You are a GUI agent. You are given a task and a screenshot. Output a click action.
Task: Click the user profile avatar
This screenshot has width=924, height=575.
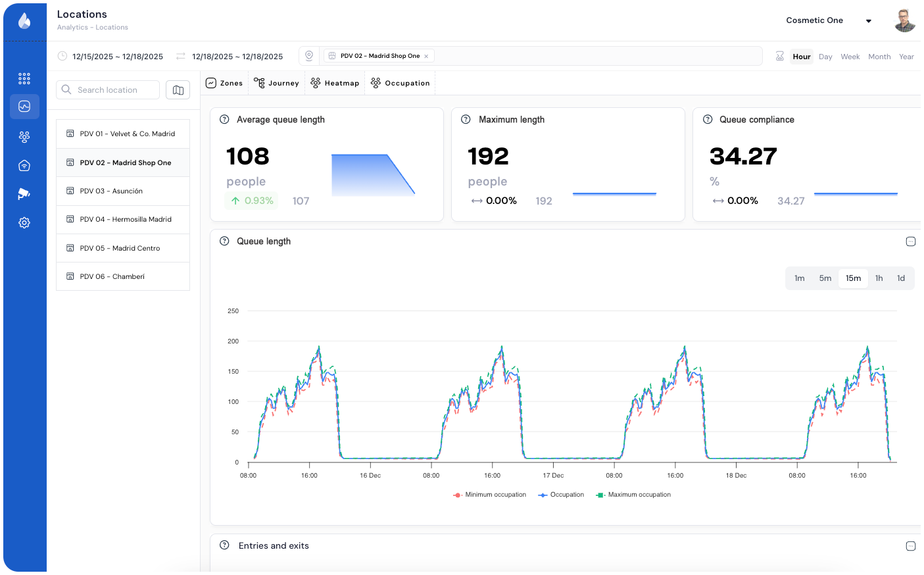pyautogui.click(x=905, y=20)
